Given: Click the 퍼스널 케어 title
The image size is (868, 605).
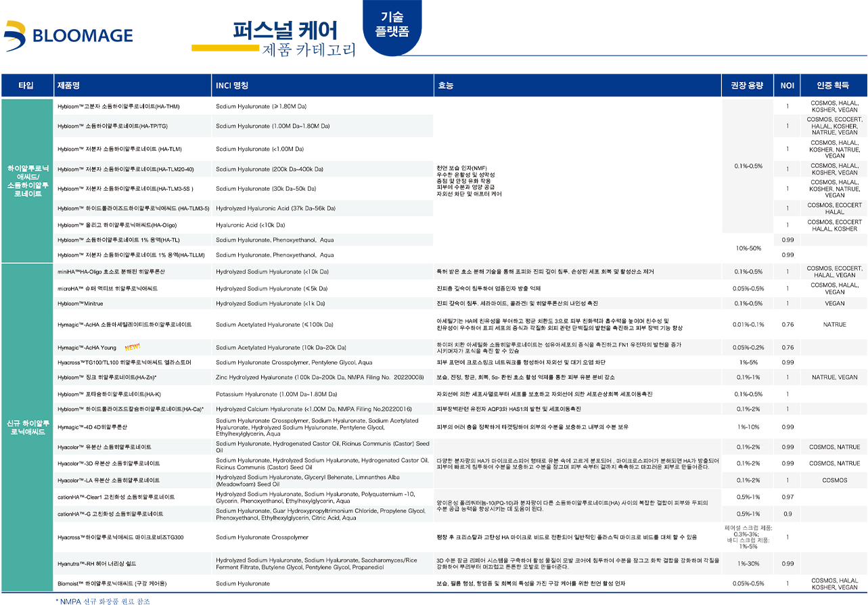Looking at the screenshot, I should click(285, 30).
